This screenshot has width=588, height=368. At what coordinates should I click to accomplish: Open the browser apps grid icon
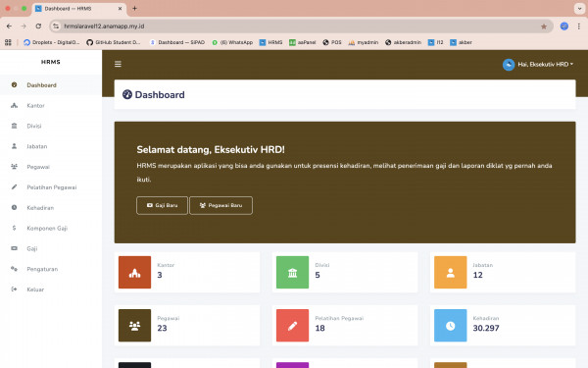[x=8, y=42]
